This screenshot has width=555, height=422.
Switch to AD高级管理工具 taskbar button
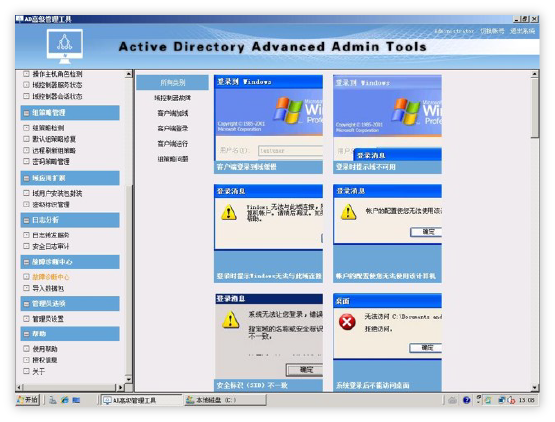(x=141, y=400)
